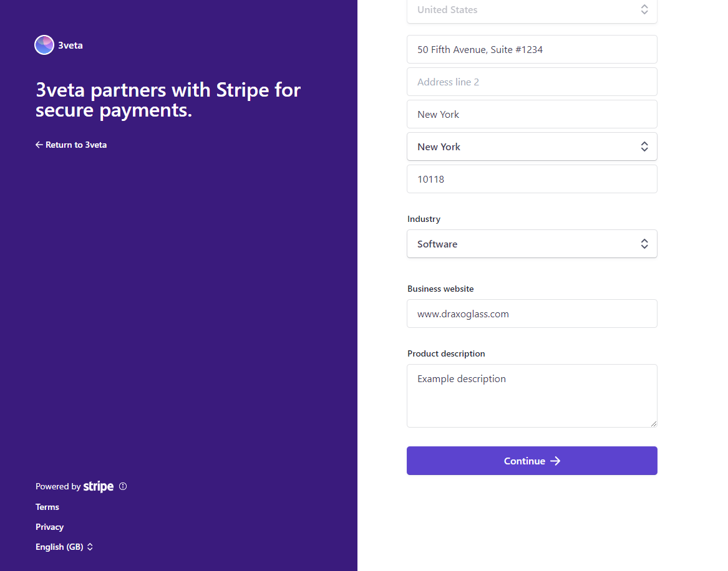This screenshot has height=571, width=728.
Task: Select the Business website field
Action: [531, 314]
